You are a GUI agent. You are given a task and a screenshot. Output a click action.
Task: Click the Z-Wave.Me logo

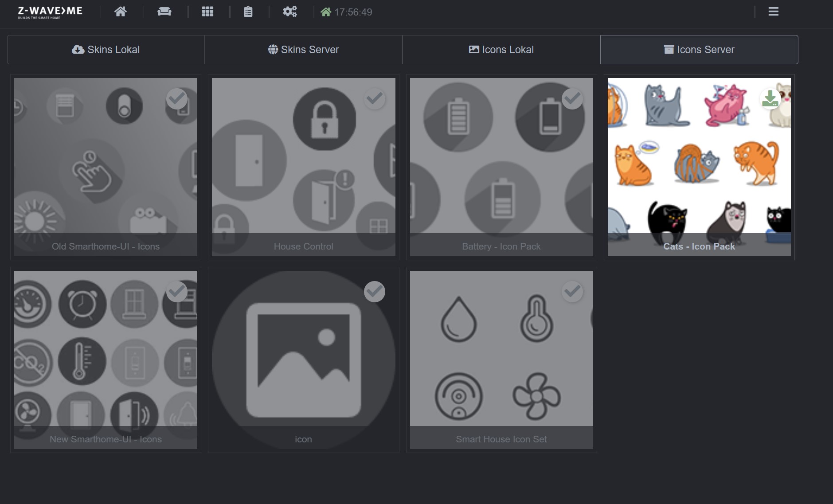click(x=50, y=12)
